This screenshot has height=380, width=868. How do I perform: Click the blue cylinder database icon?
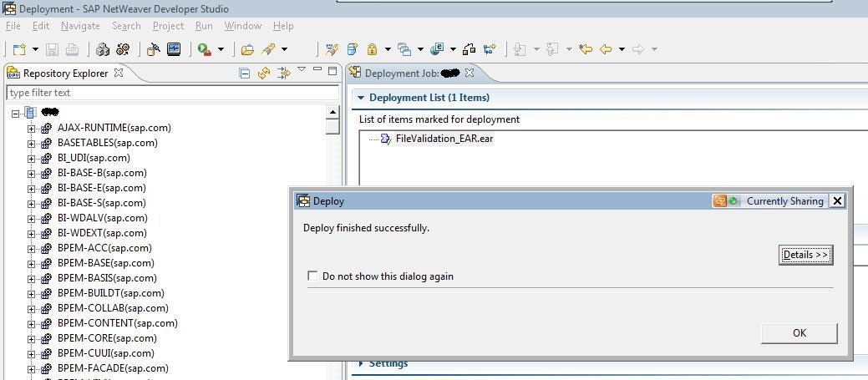pyautogui.click(x=352, y=50)
